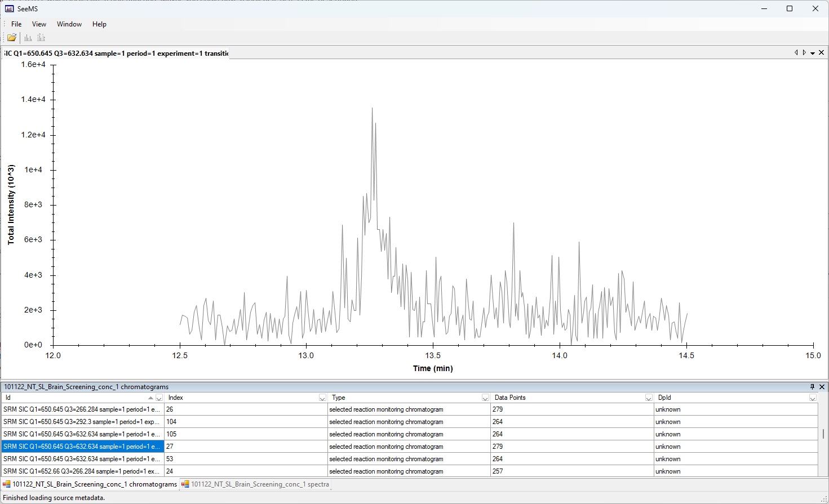Open the Data Points column filter dropdown

(649, 398)
